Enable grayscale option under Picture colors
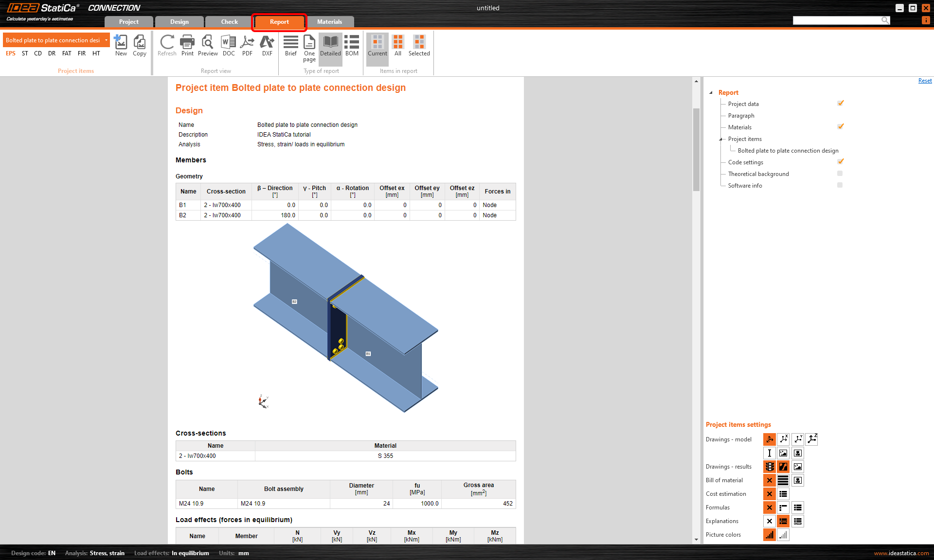Viewport: 934px width, 560px height. (783, 535)
